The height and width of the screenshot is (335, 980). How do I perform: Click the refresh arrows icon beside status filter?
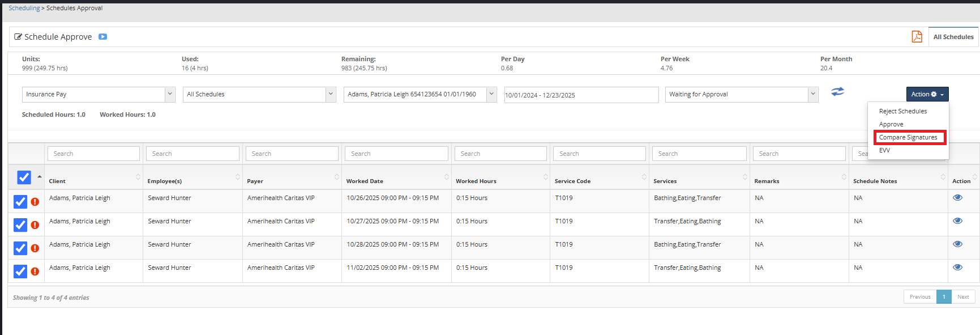click(x=837, y=92)
